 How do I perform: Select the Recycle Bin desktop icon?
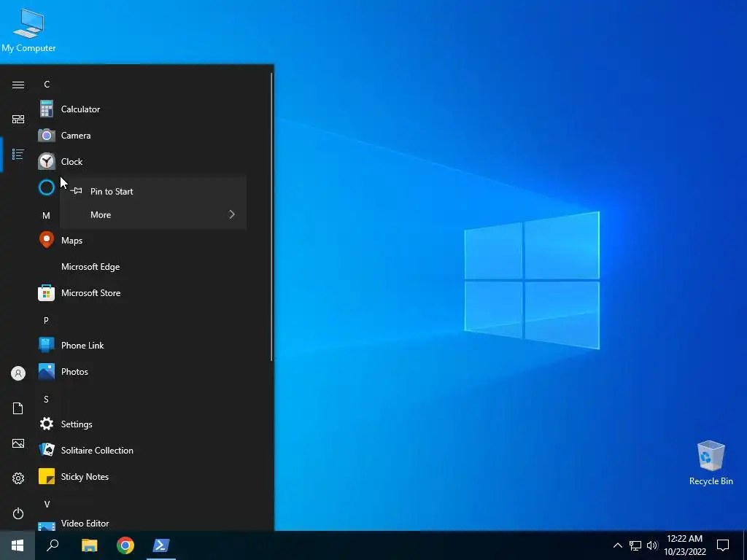pos(711,463)
